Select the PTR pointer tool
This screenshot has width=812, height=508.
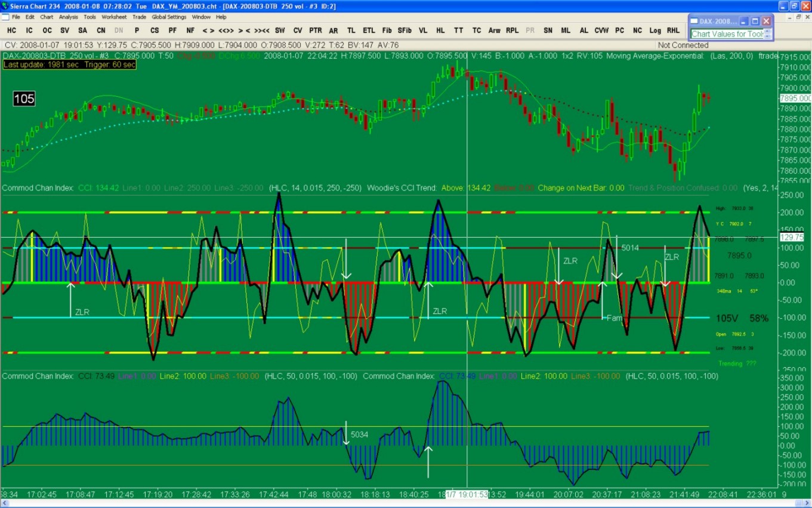315,30
